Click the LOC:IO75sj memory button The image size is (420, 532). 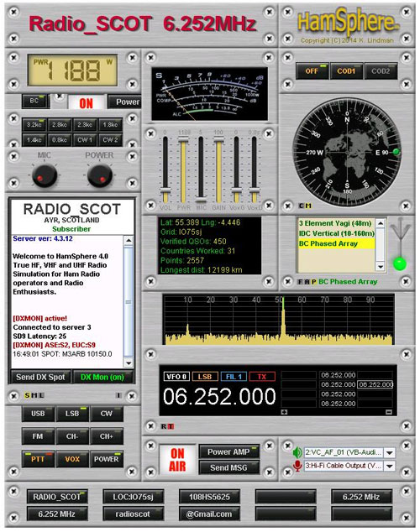(134, 497)
